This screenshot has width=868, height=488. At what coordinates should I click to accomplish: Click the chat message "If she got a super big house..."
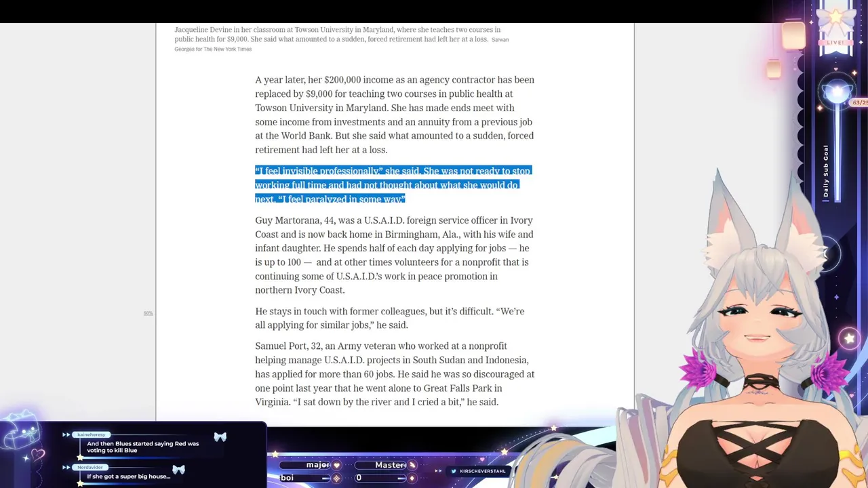pyautogui.click(x=128, y=476)
